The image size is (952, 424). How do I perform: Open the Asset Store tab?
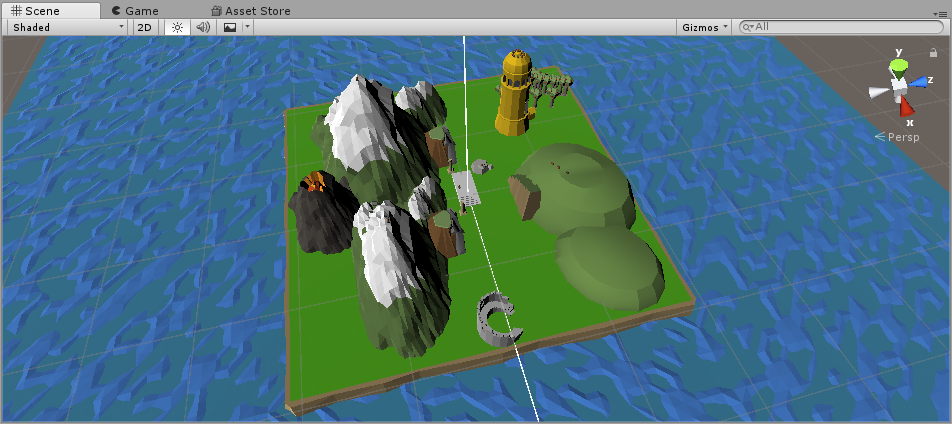point(250,10)
